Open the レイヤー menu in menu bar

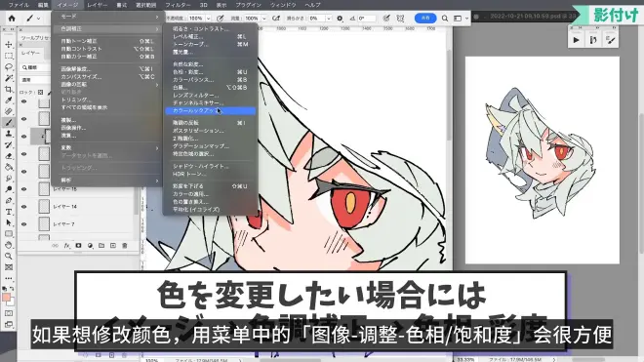click(x=97, y=5)
